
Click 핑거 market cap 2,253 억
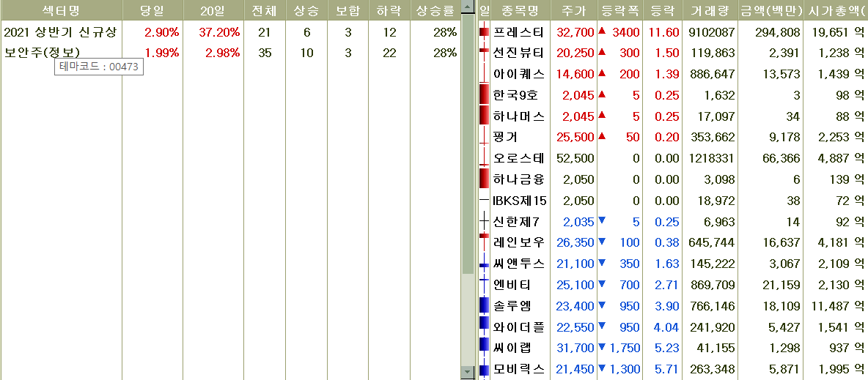click(841, 137)
